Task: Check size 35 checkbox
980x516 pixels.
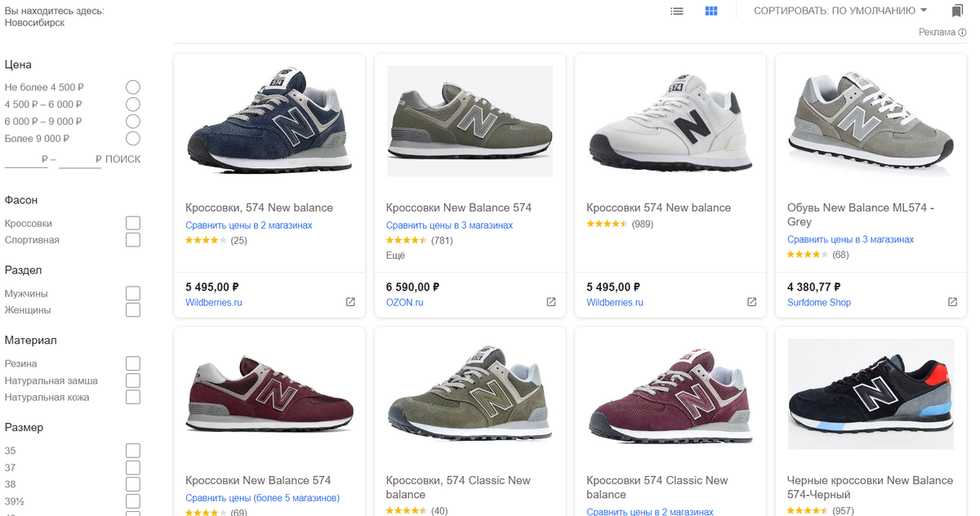Action: click(x=133, y=451)
